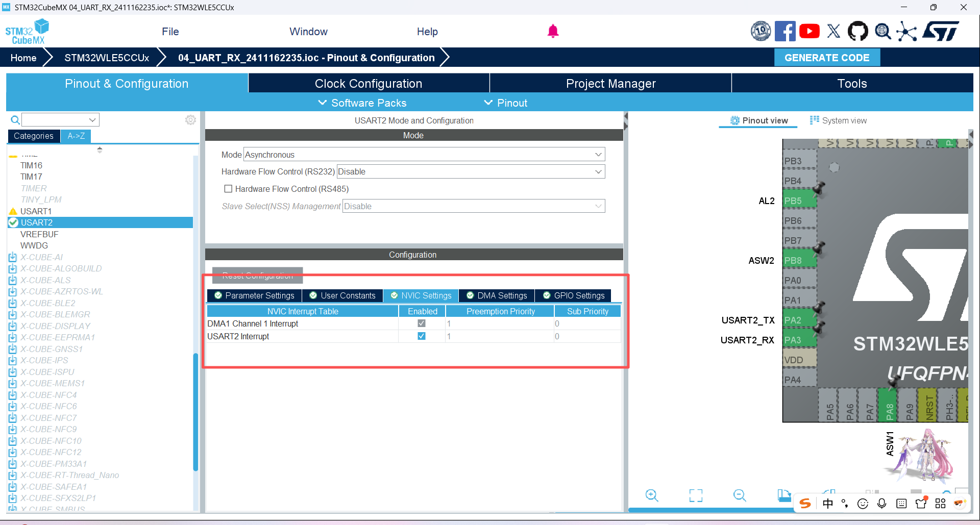Start IME voice input

pyautogui.click(x=881, y=504)
